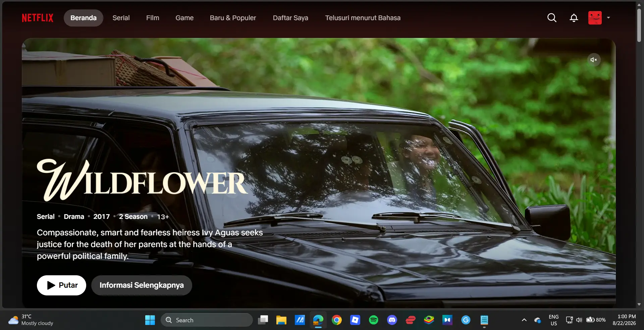Click the "2017" release year text
The height and width of the screenshot is (330, 644).
(102, 217)
